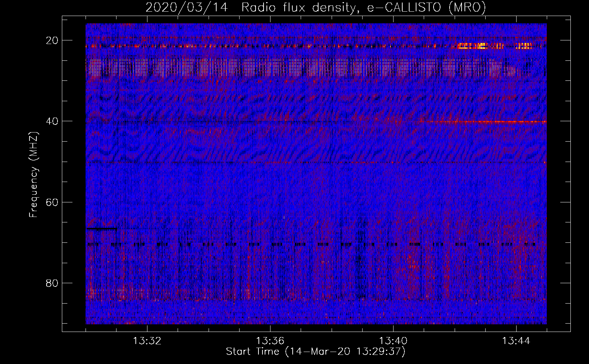Click the '80' frequency tick label
This screenshot has width=589, height=364.
point(52,283)
